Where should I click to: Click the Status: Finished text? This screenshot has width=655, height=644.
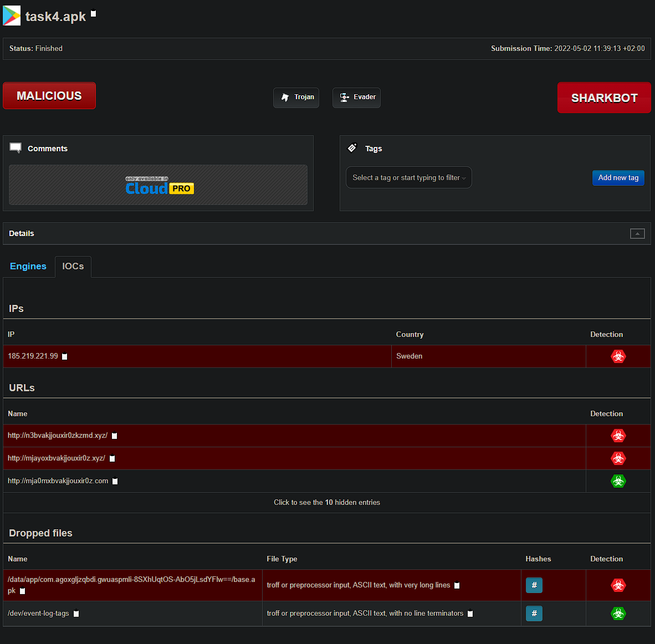36,48
